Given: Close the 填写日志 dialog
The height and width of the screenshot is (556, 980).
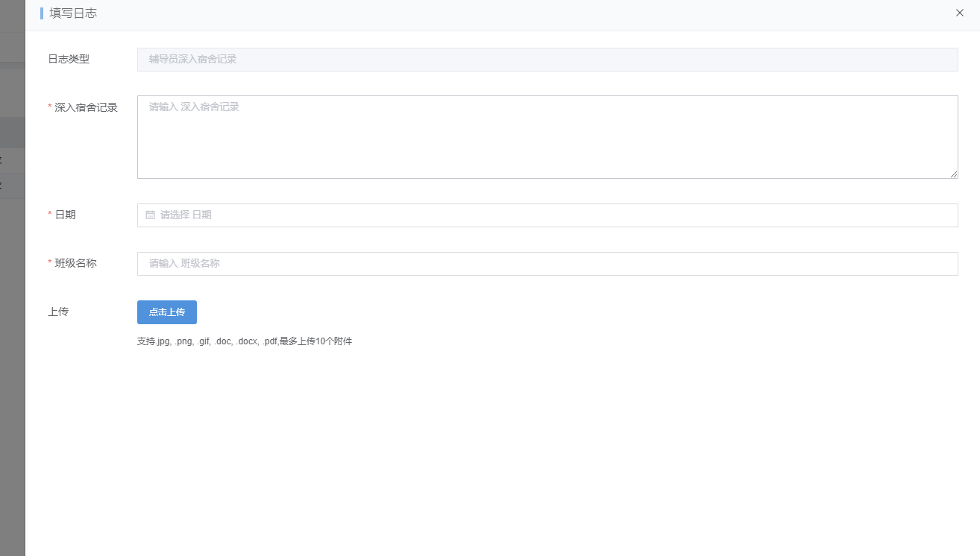Looking at the screenshot, I should (959, 13).
